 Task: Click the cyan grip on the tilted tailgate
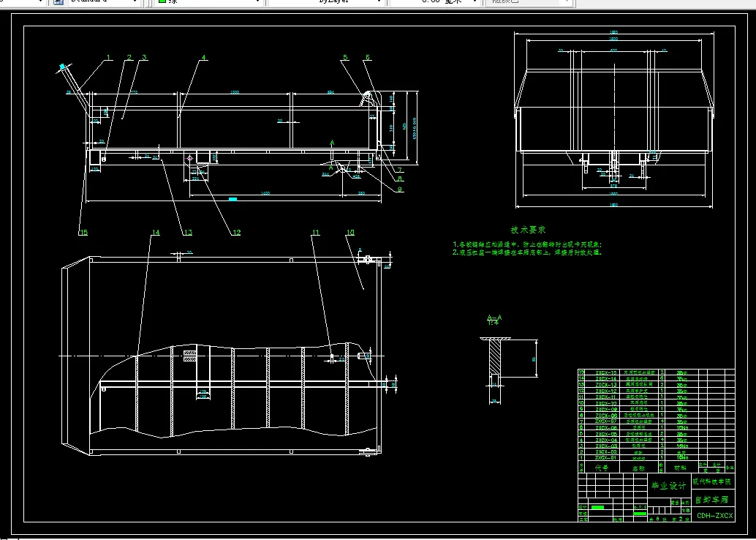coord(63,67)
